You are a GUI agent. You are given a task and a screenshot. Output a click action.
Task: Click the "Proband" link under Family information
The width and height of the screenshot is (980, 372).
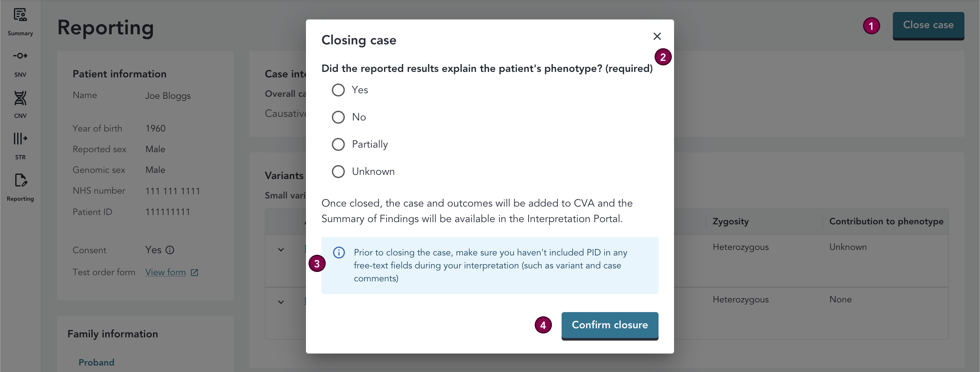[96, 362]
